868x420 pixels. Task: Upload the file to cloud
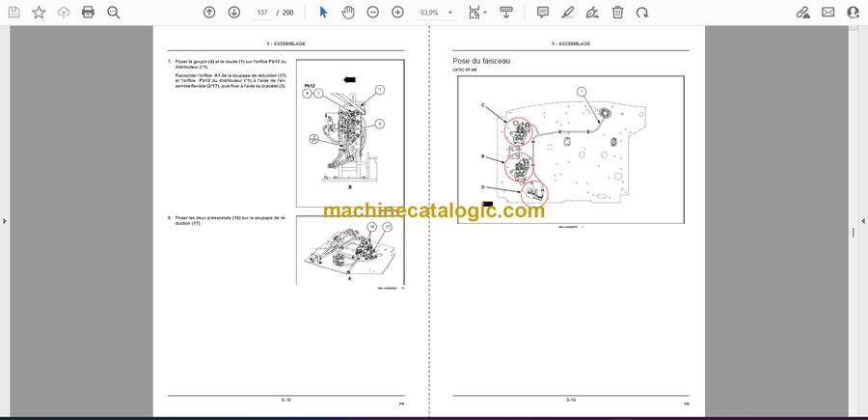pos(64,13)
